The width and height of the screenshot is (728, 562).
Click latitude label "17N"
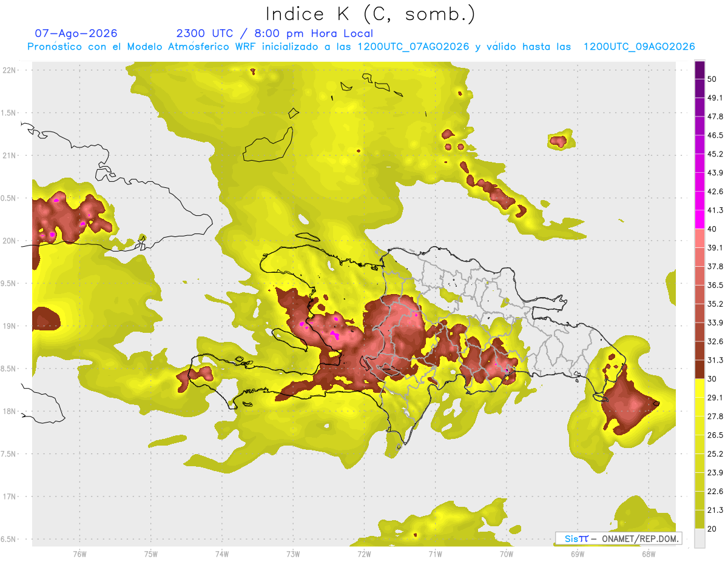[10, 497]
